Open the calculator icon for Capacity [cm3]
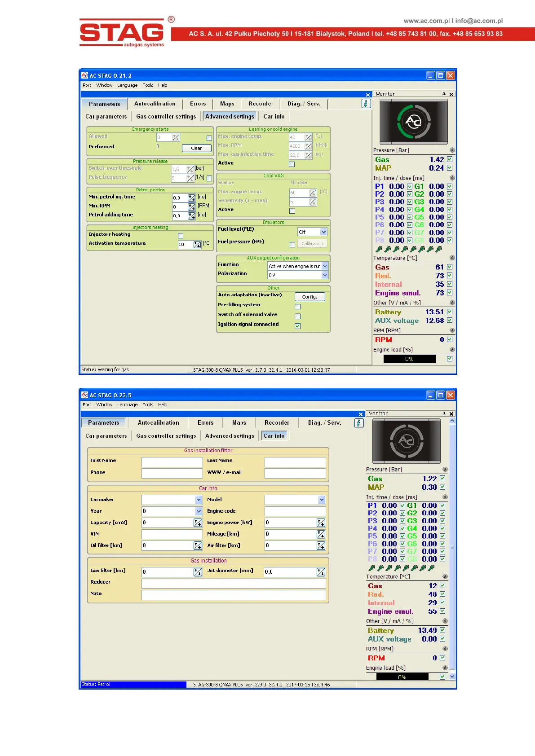 pyautogui.click(x=198, y=523)
